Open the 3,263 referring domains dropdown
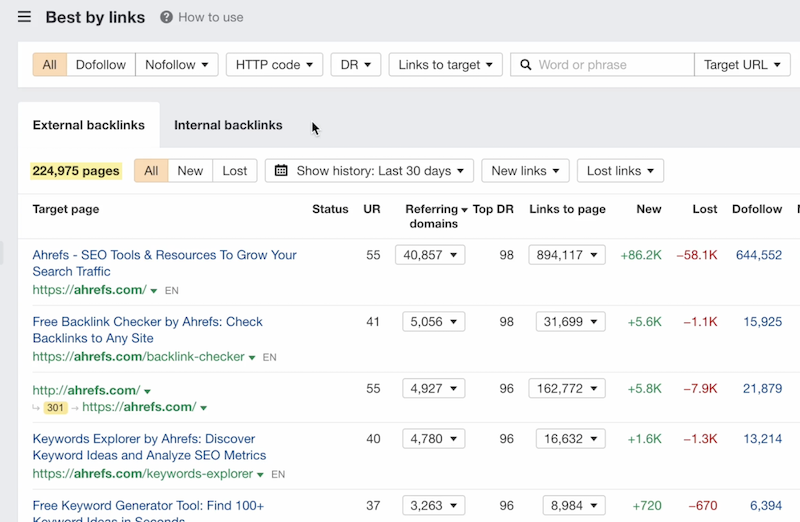800x522 pixels. pos(434,506)
